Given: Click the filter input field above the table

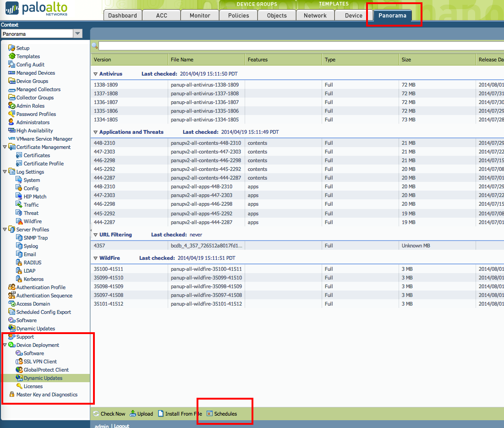Looking at the screenshot, I should pyautogui.click(x=229, y=46).
